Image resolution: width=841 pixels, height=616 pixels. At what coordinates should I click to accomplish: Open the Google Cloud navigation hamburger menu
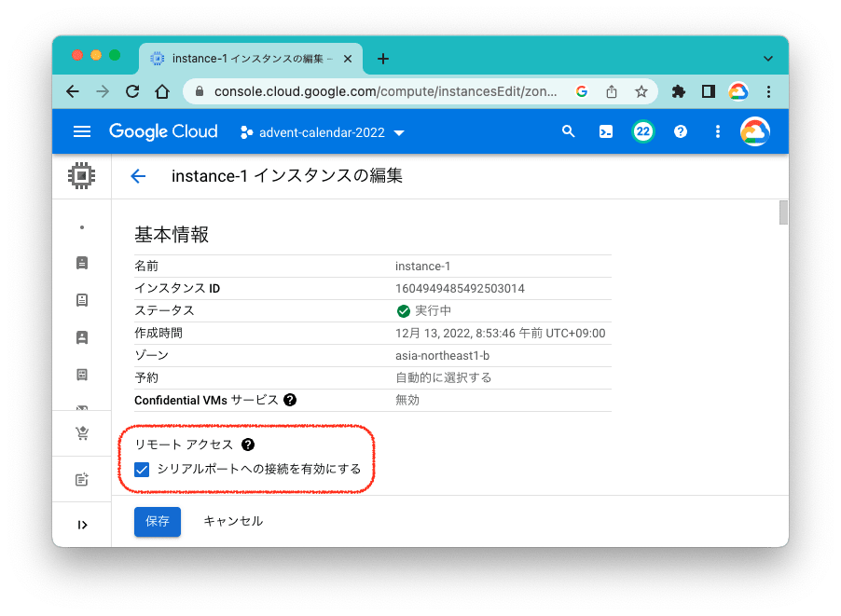[x=81, y=131]
